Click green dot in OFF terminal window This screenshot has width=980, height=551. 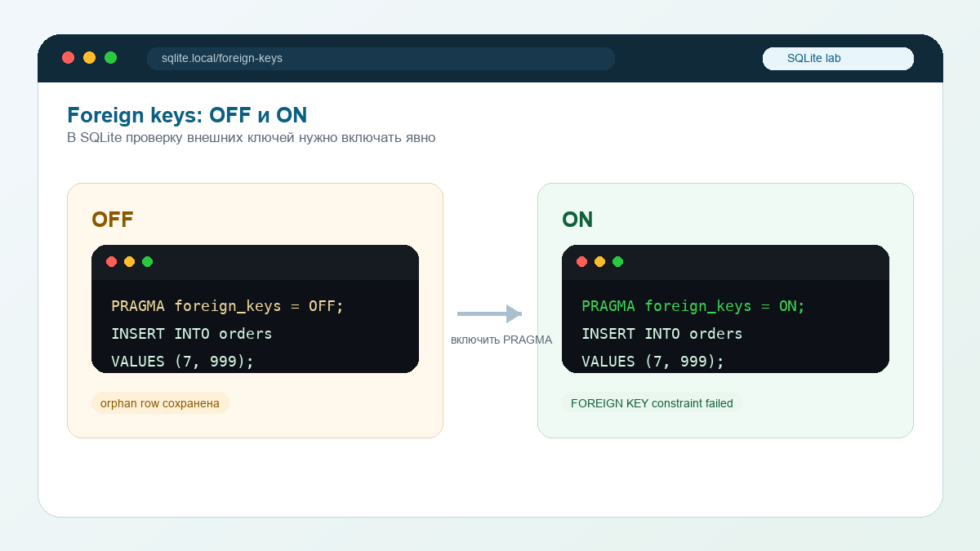[148, 262]
